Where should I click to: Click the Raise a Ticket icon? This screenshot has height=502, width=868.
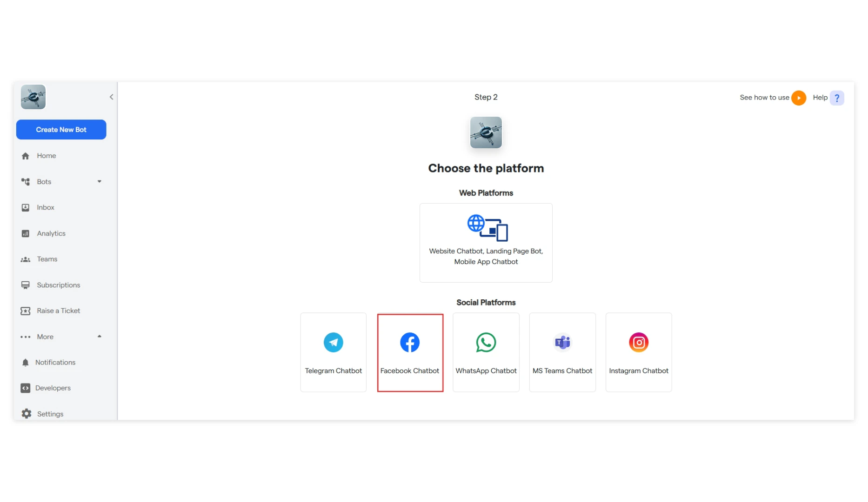26,310
